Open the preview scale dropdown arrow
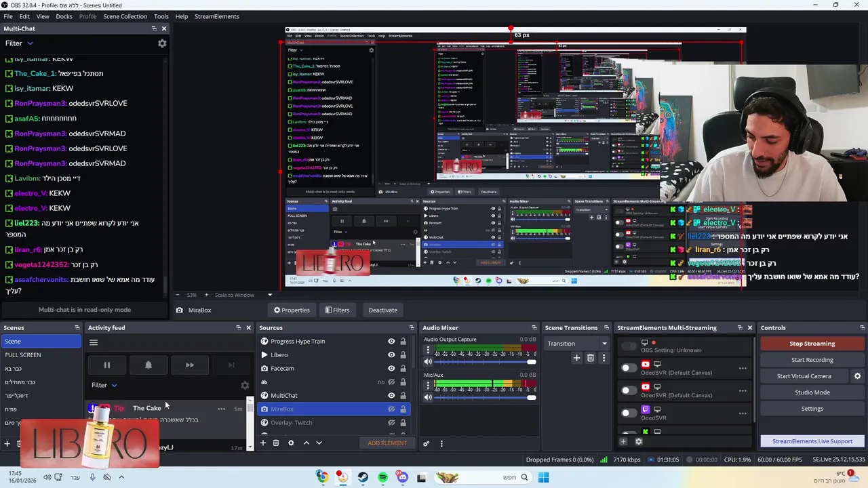Screen dimensions: 868x488 (269, 295)
